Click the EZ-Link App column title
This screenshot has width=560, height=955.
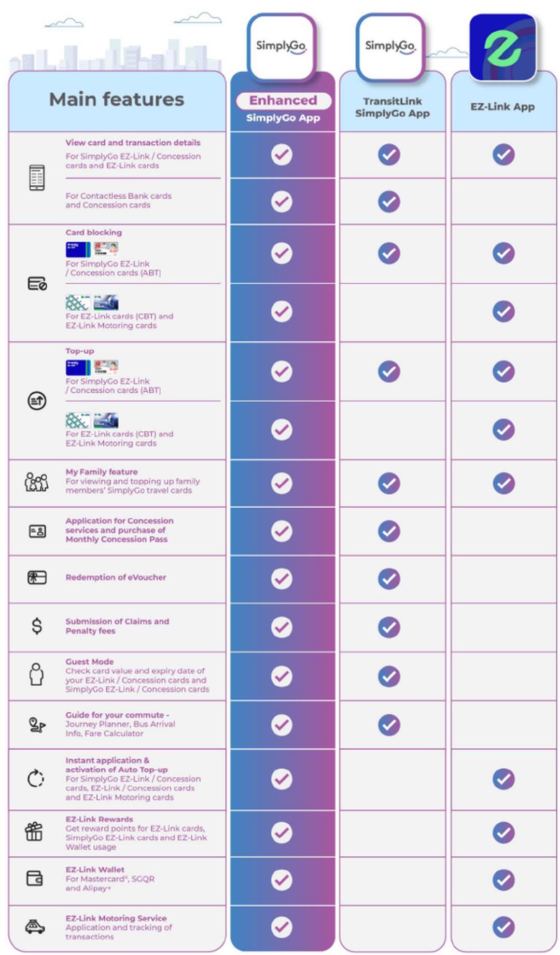[x=502, y=107]
